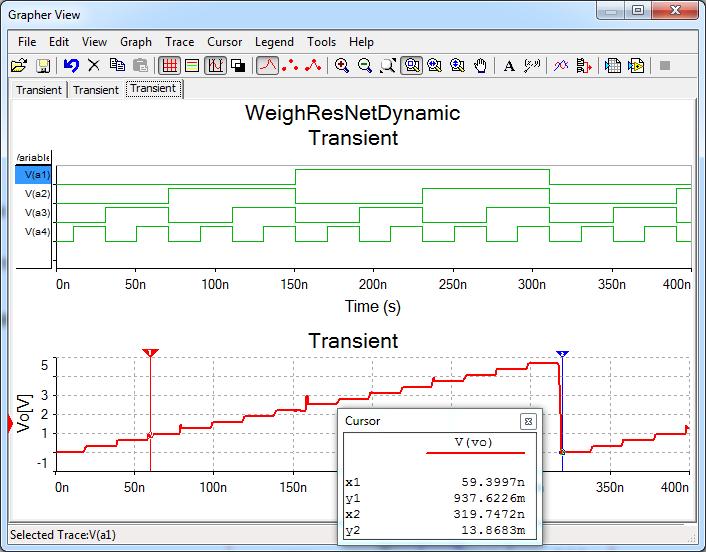706x552 pixels.
Task: Click the y1 value 937.6226m
Action: tap(489, 498)
